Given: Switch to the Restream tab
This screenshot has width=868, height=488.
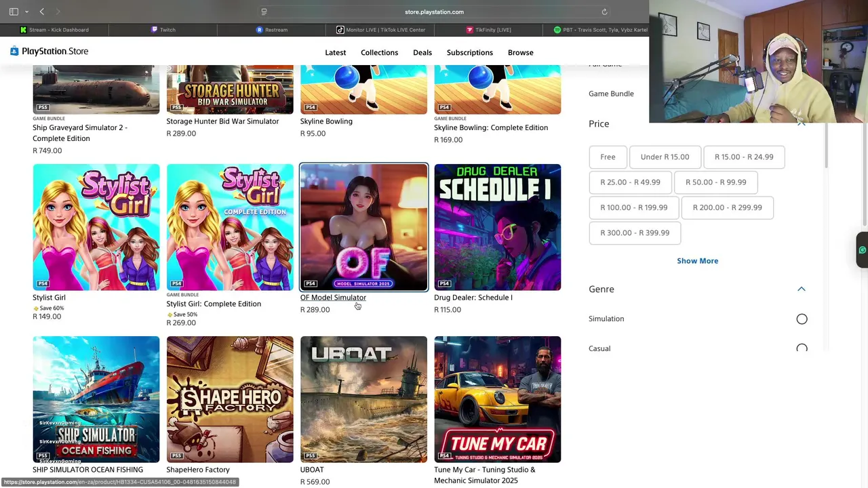Looking at the screenshot, I should [x=271, y=30].
